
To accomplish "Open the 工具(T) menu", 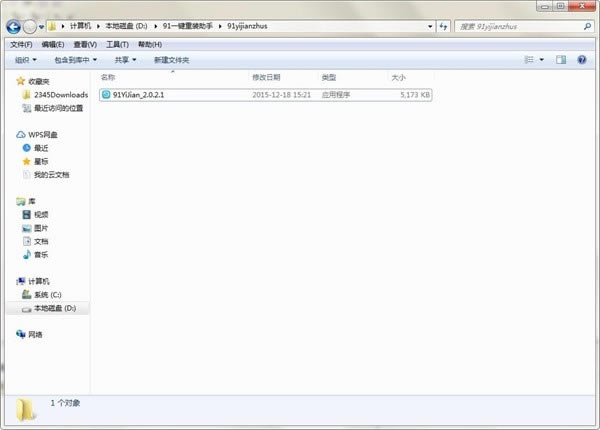I will coord(117,44).
